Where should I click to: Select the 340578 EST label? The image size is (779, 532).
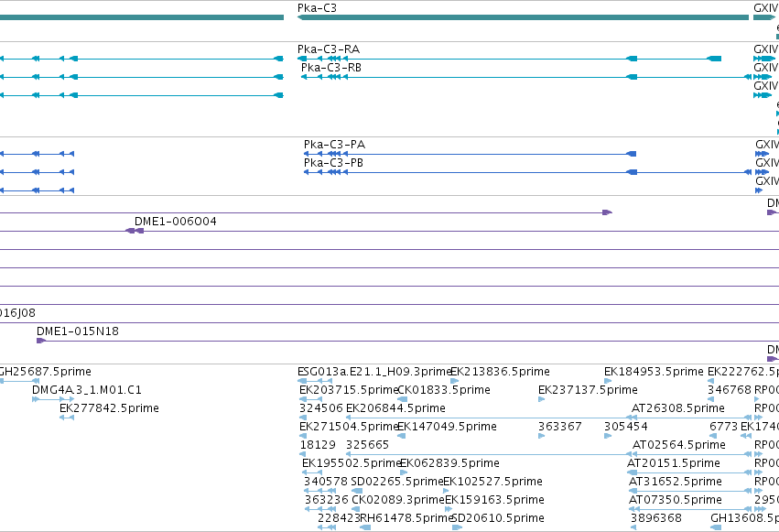point(326,482)
